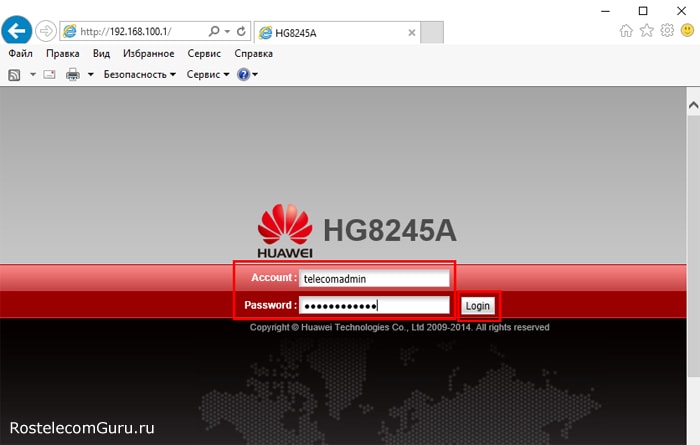Open the Home page icon

(x=626, y=31)
